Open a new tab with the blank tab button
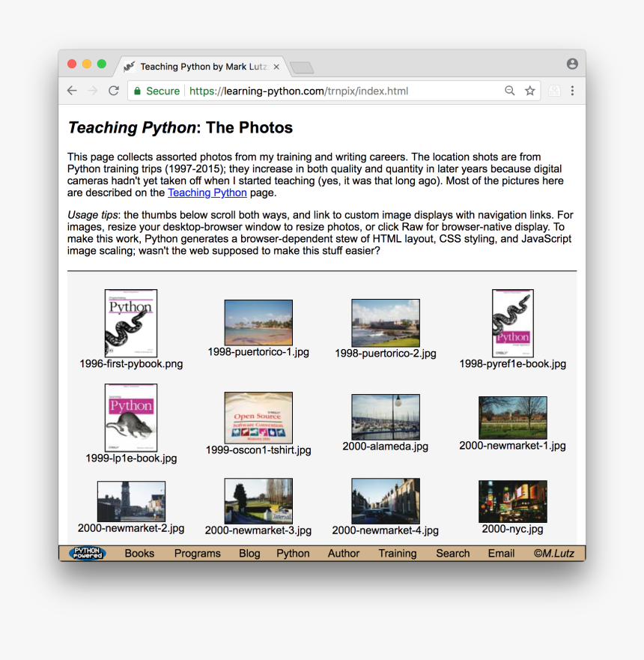The width and height of the screenshot is (644, 660). pyautogui.click(x=302, y=67)
